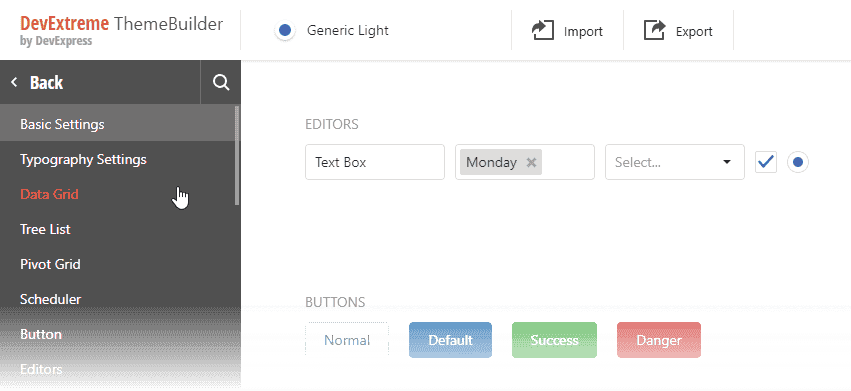Click inside the Monday tag box field

pos(525,162)
